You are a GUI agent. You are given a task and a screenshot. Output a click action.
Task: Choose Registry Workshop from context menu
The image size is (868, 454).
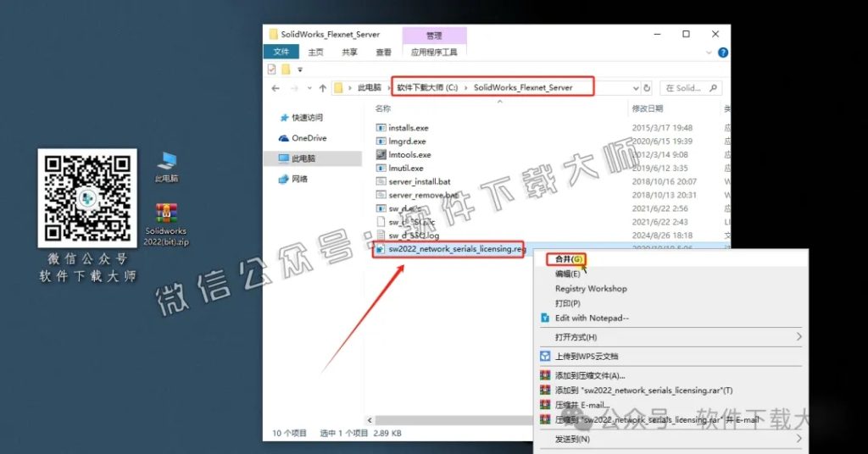point(591,289)
